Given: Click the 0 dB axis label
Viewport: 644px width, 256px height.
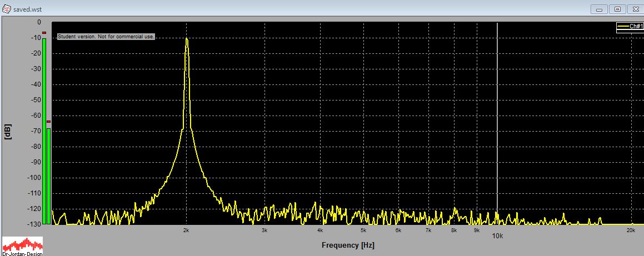Looking at the screenshot, I should (39, 22).
